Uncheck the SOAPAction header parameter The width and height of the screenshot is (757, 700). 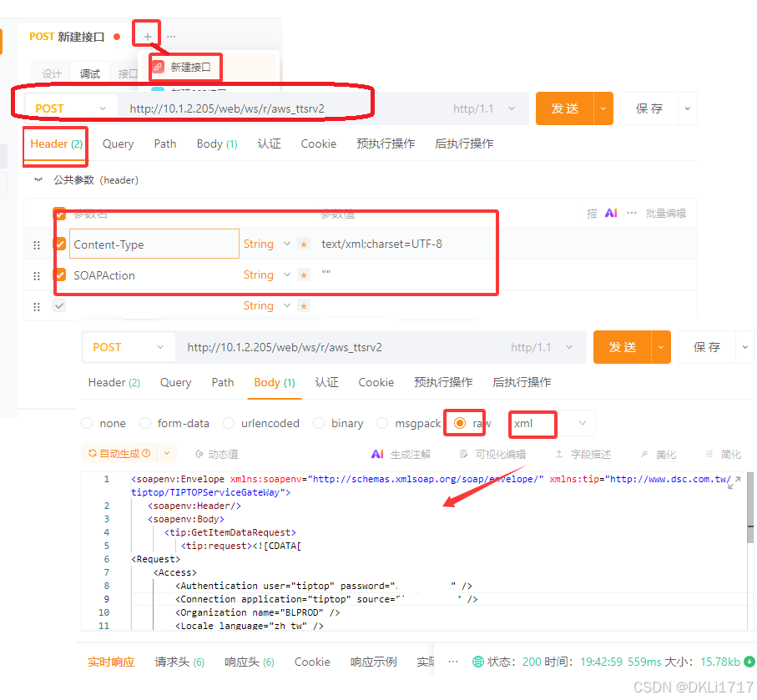pos(59,274)
